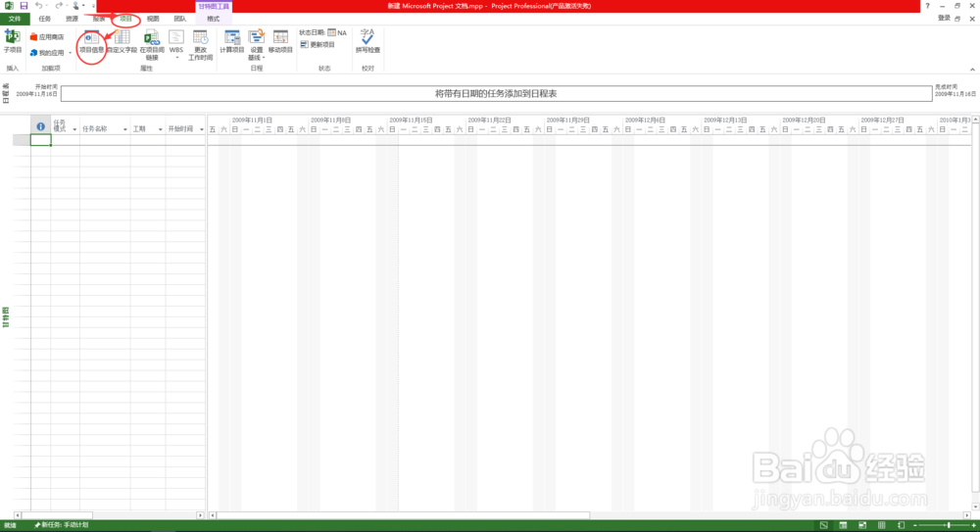
Task: Click the Undo icon
Action: pos(39,6)
